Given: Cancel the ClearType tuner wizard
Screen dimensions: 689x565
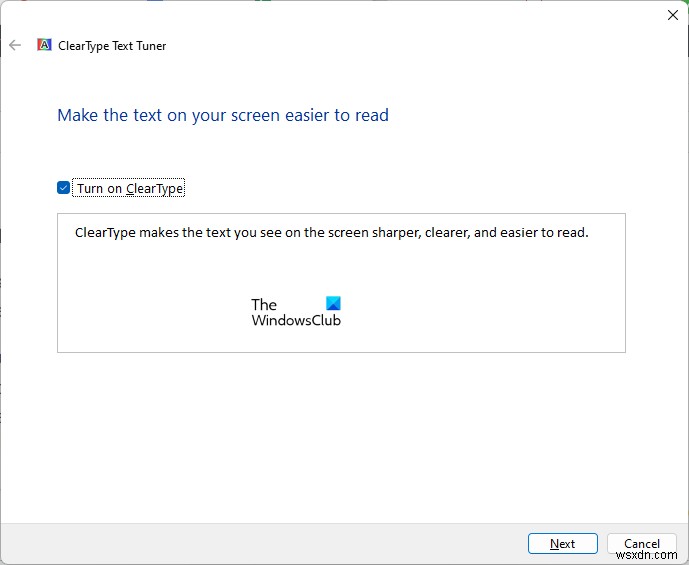Looking at the screenshot, I should pos(642,543).
